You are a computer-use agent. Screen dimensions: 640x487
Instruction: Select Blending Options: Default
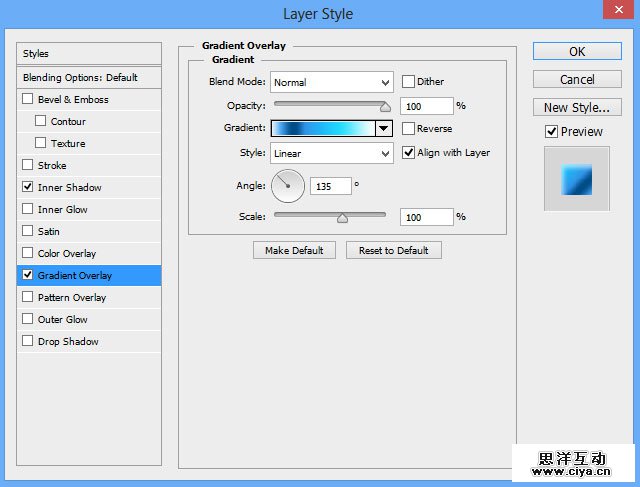click(x=89, y=77)
